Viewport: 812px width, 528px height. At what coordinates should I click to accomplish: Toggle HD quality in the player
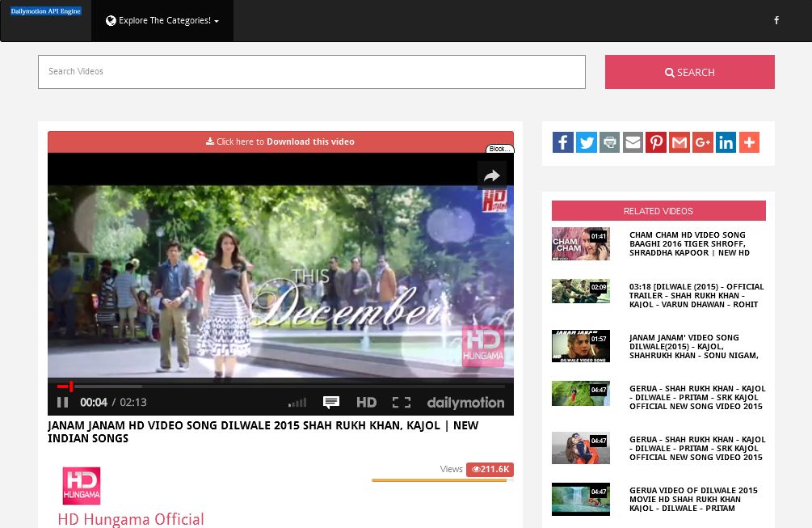[x=367, y=403]
